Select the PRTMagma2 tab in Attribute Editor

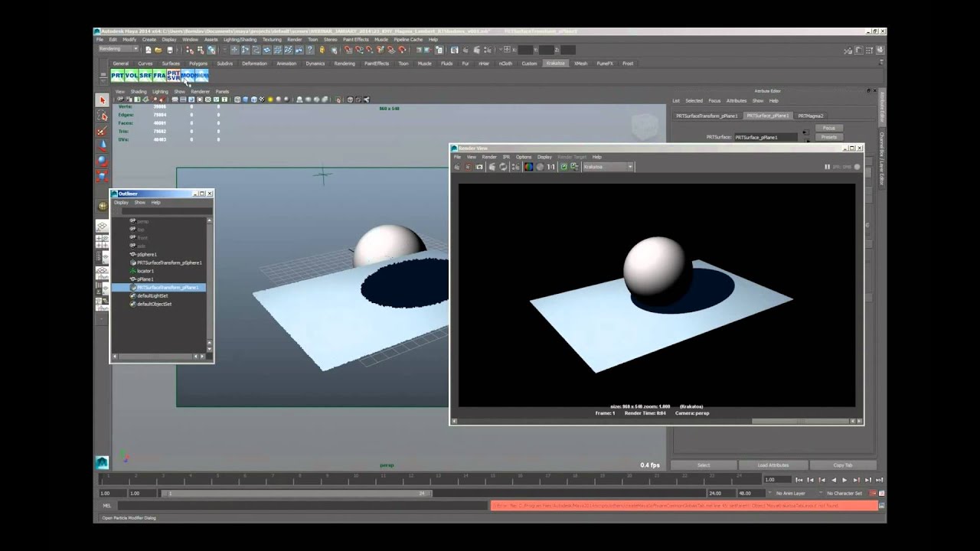coord(811,116)
